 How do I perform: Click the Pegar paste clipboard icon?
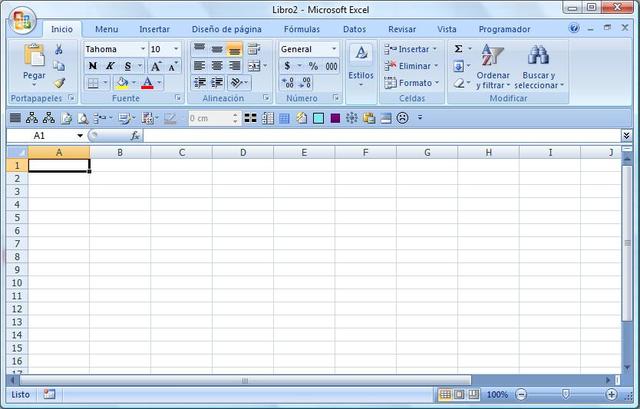(34, 55)
